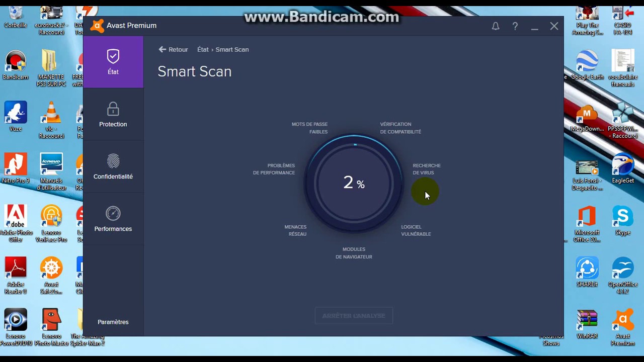Select the OpenOffice 4.1.2 icon

click(x=623, y=276)
